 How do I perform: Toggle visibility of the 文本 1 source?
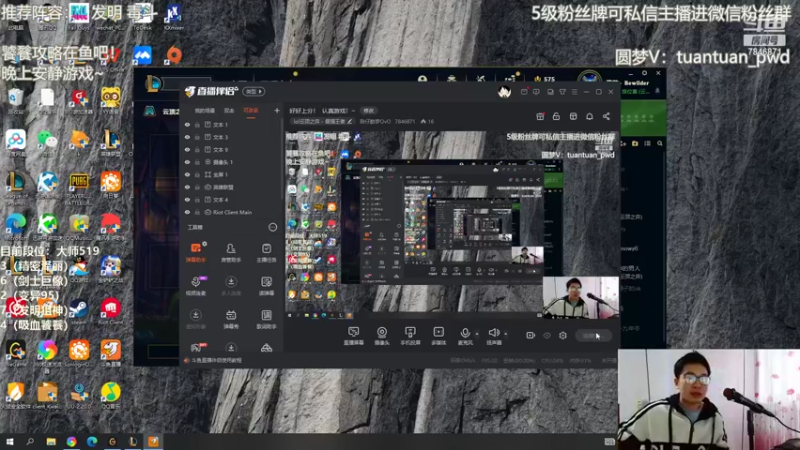pyautogui.click(x=187, y=124)
